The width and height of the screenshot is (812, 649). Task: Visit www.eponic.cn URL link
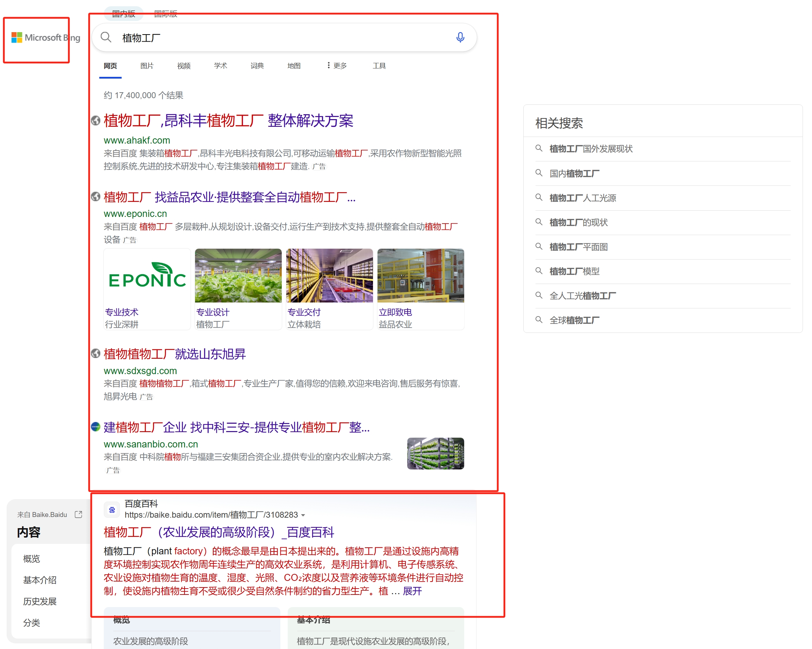(x=135, y=213)
